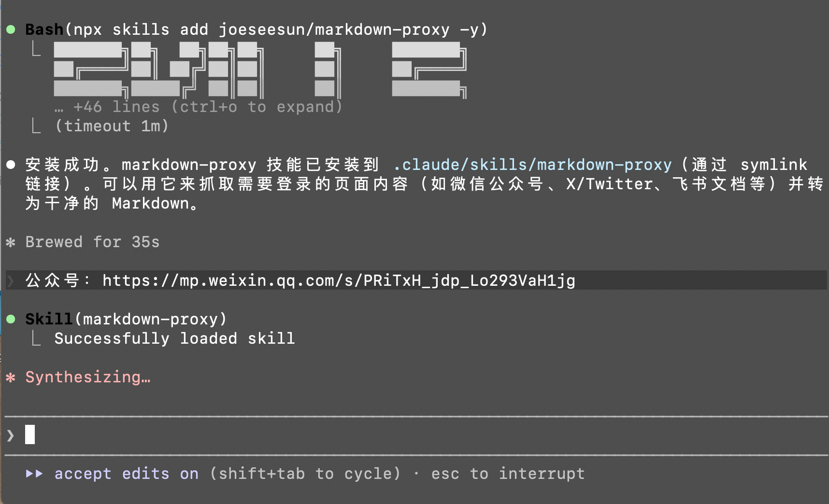This screenshot has height=504, width=829.
Task: Open the .claude/skills/markdown-proxy path link
Action: click(532, 165)
